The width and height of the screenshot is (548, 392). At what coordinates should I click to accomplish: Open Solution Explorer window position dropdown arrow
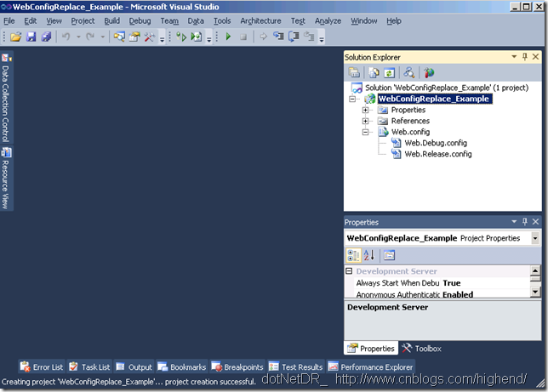tap(514, 57)
